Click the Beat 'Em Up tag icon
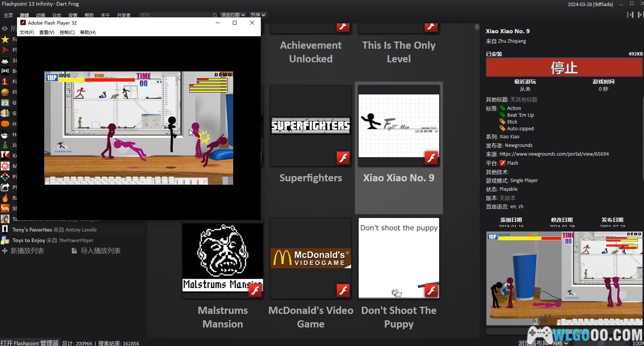644x346 pixels. [x=502, y=115]
